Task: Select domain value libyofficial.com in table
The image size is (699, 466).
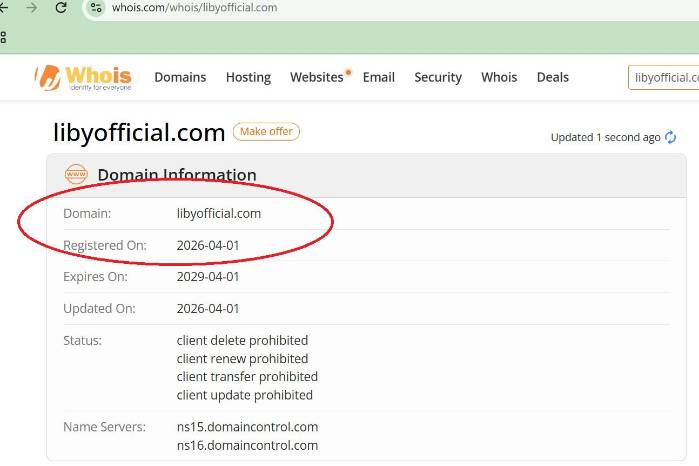Action: tap(219, 214)
